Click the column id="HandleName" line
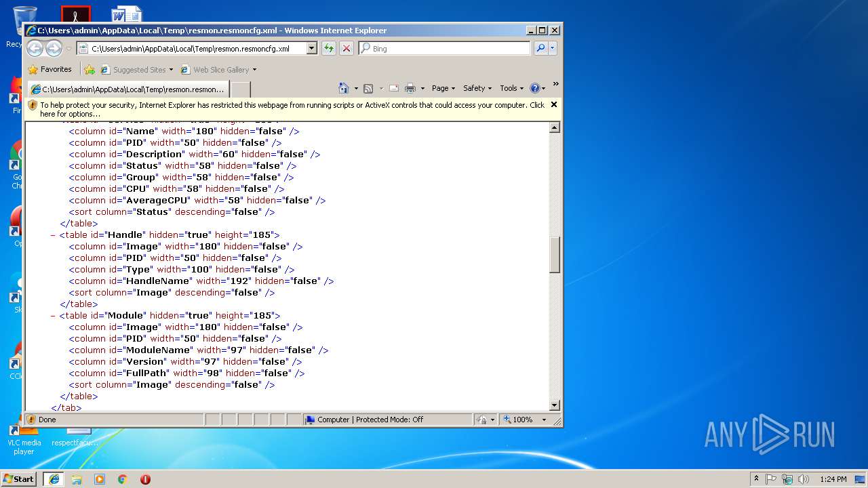Viewport: 868px width, 488px height. [x=201, y=281]
